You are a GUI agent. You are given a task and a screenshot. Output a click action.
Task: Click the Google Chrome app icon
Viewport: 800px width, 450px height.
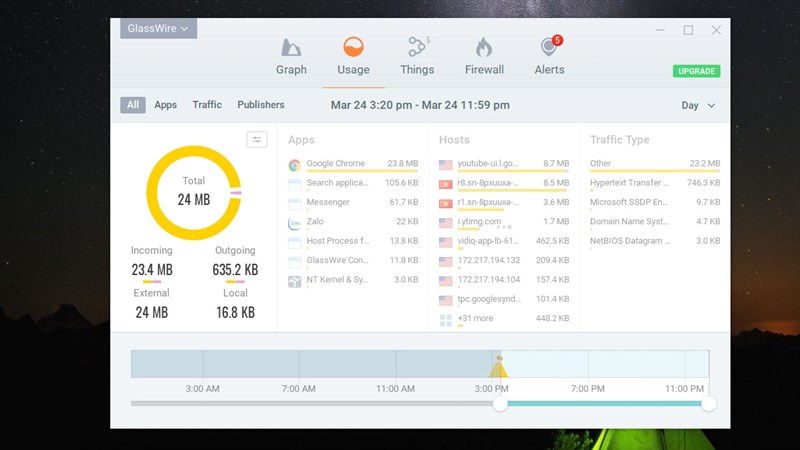coord(294,165)
